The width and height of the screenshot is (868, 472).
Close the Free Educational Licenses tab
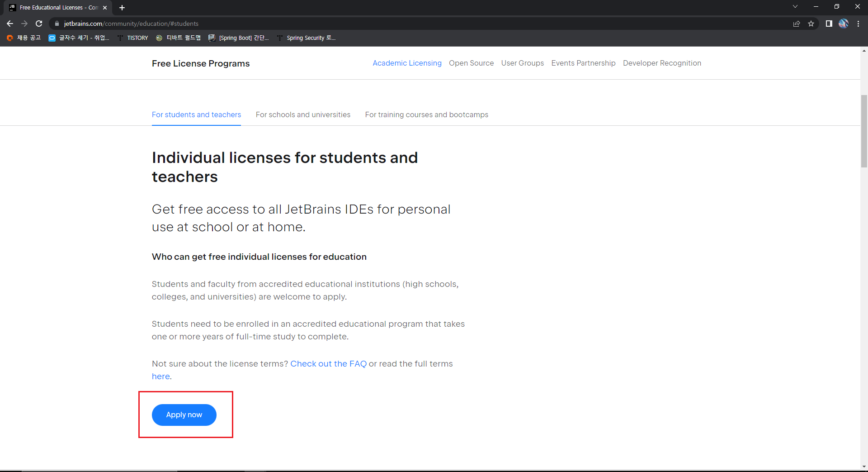click(x=105, y=8)
